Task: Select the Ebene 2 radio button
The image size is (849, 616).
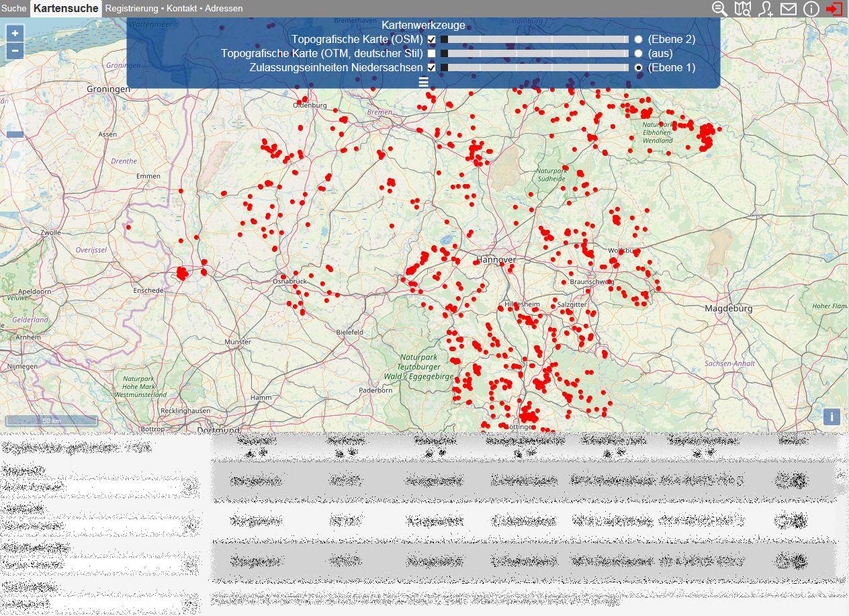Action: pyautogui.click(x=638, y=40)
